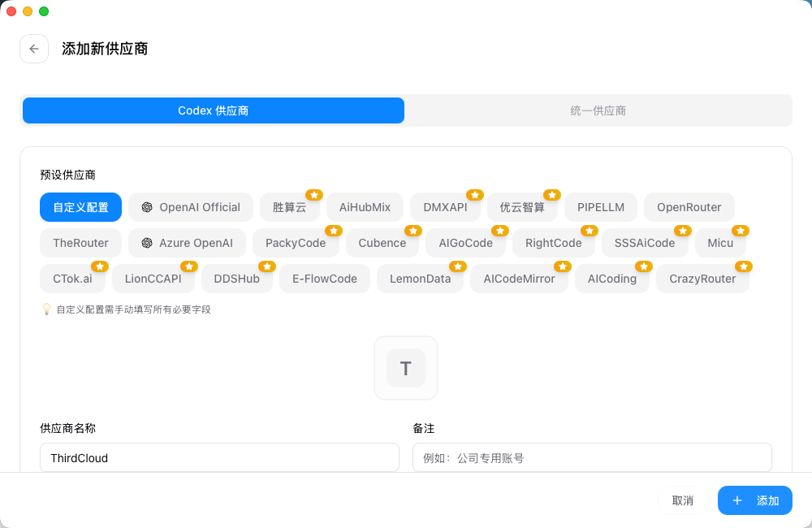
Task: Choose the DMXAPI preset
Action: point(445,207)
